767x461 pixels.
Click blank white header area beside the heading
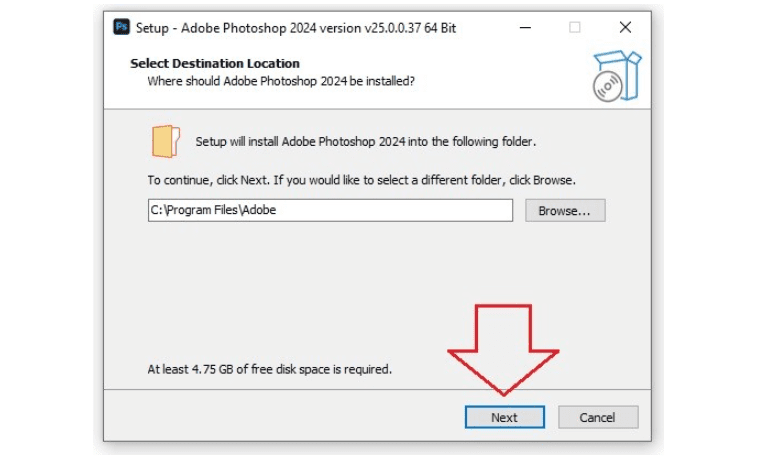(480, 70)
